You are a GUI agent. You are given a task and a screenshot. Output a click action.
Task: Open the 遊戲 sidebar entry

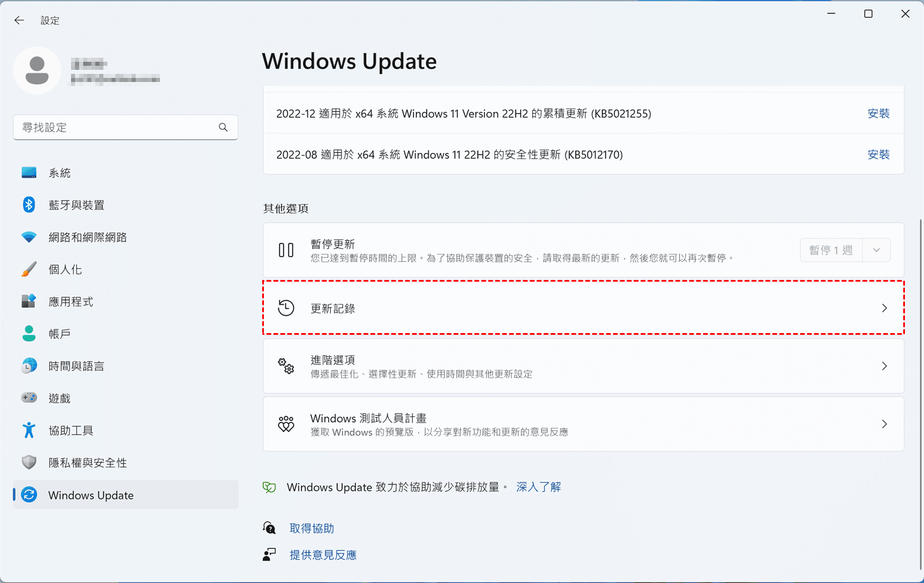point(125,398)
